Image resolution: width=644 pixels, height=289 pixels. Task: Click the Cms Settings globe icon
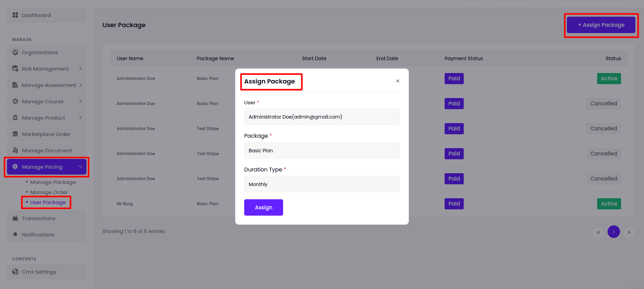point(15,272)
